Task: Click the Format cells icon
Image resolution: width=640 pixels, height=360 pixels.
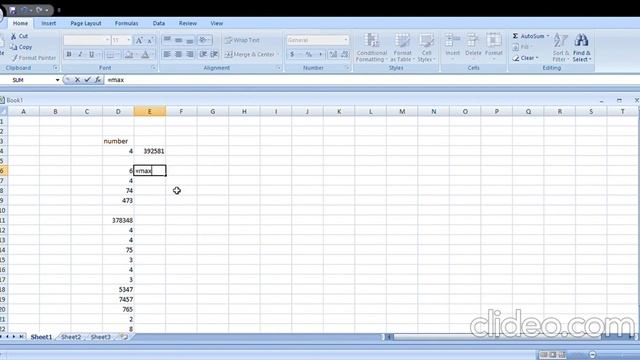Action: coord(494,40)
